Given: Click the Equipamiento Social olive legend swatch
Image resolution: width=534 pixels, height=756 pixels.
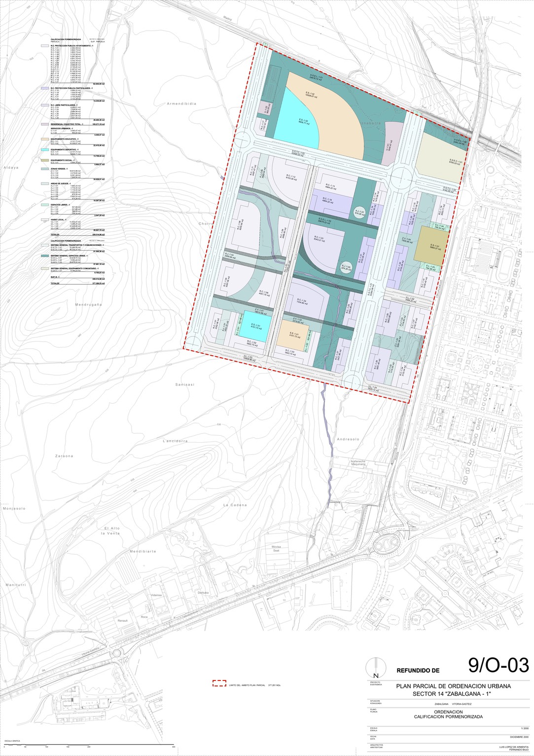Looking at the screenshot, I should [x=45, y=160].
